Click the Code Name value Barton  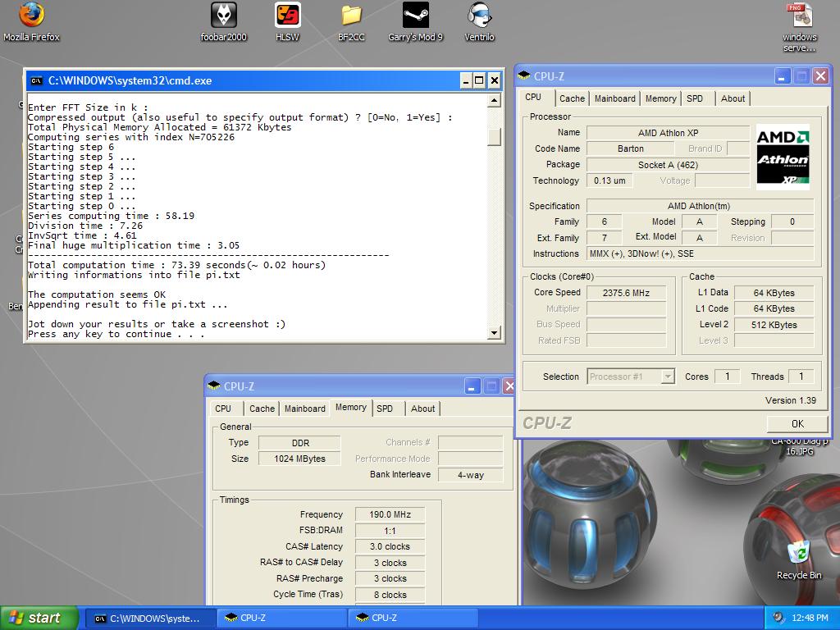[x=630, y=149]
